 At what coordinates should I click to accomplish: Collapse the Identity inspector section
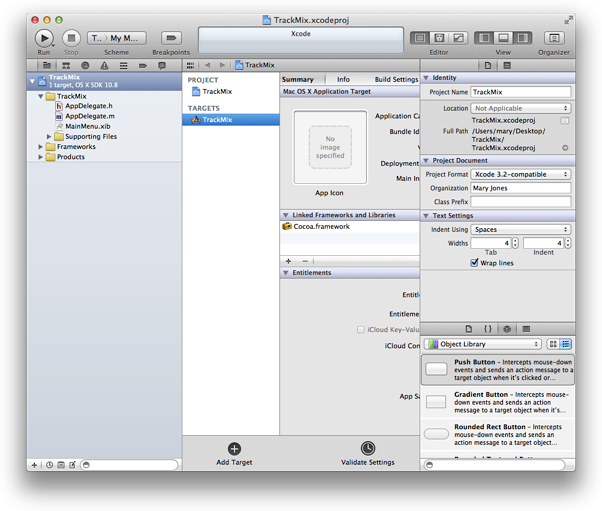[x=426, y=78]
